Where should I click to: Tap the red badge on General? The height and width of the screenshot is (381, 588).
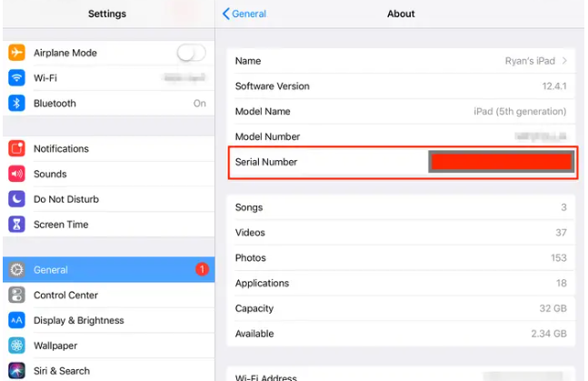coord(202,269)
